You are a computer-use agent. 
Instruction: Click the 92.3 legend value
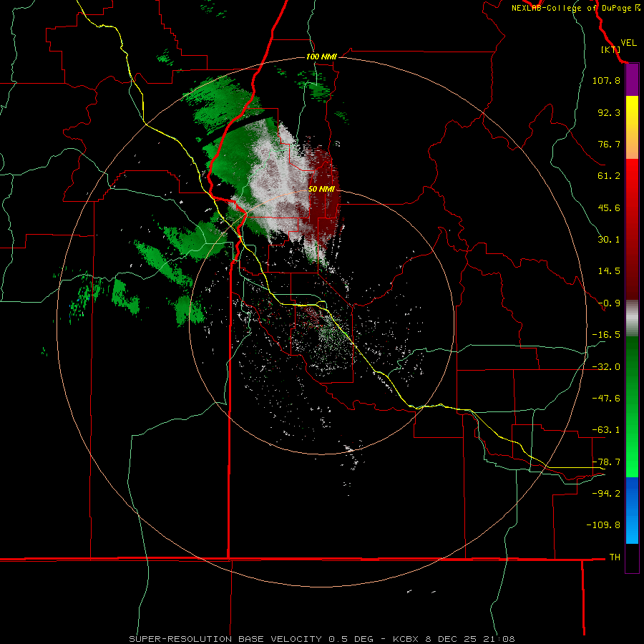tap(609, 112)
